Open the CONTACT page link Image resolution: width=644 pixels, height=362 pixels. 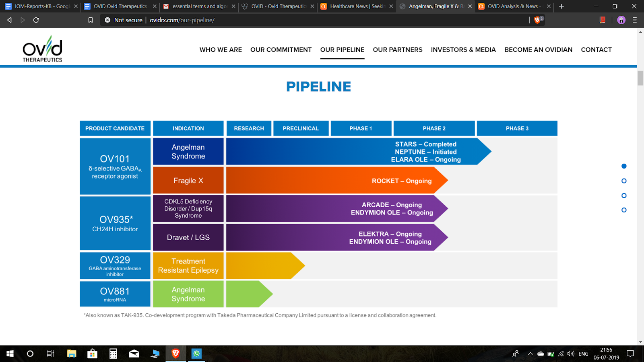(596, 50)
